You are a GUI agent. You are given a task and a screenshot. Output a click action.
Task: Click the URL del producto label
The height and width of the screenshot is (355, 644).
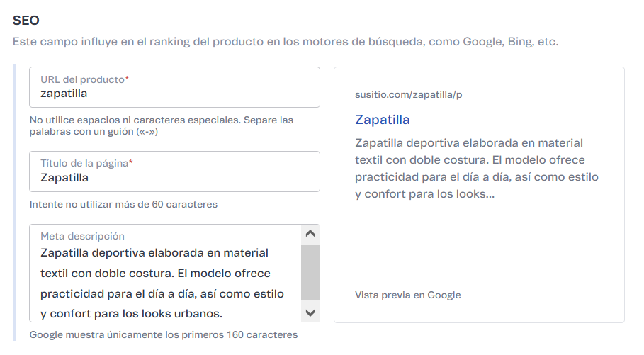(81, 79)
